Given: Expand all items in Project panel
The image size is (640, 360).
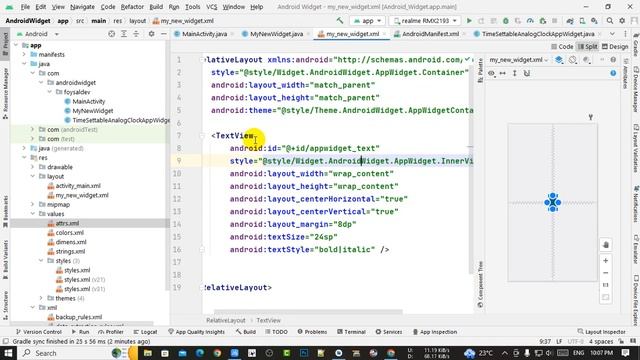Looking at the screenshot, I should pos(124,34).
